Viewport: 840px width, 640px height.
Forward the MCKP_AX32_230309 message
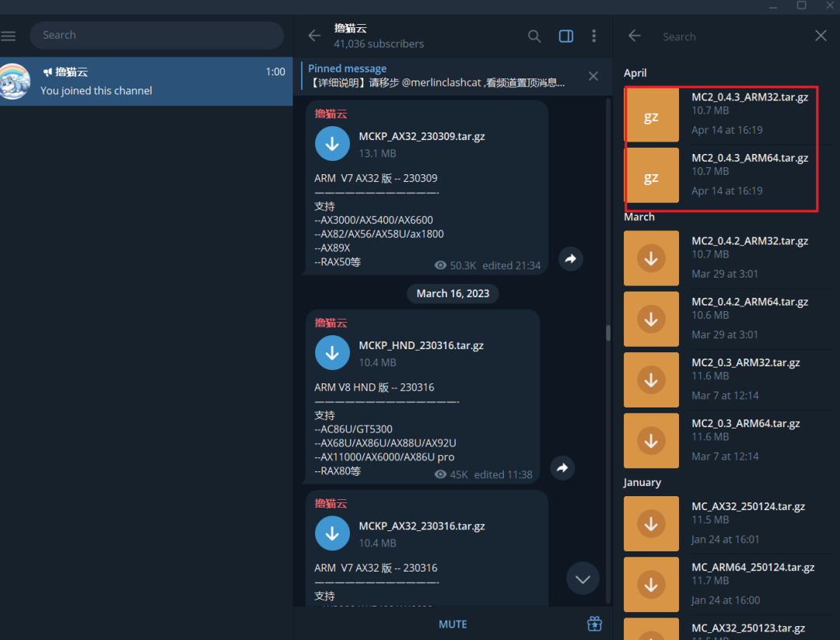tap(571, 259)
